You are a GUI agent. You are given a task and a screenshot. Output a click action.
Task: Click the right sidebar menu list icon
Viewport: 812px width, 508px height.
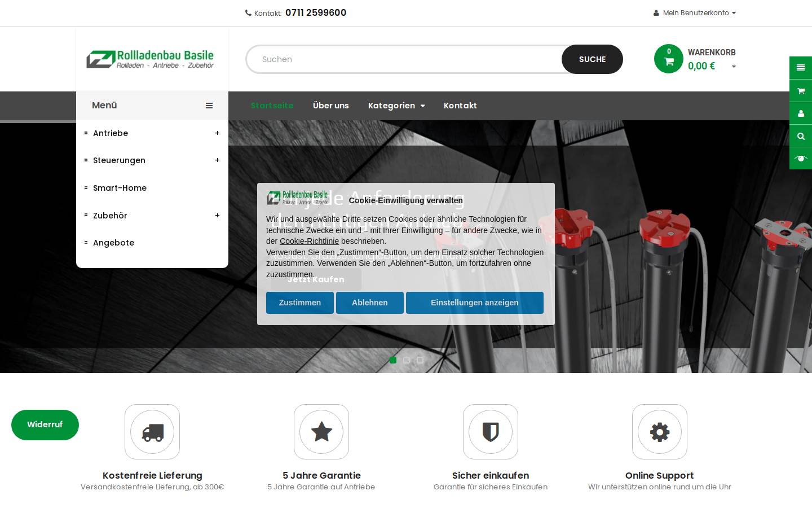click(801, 68)
